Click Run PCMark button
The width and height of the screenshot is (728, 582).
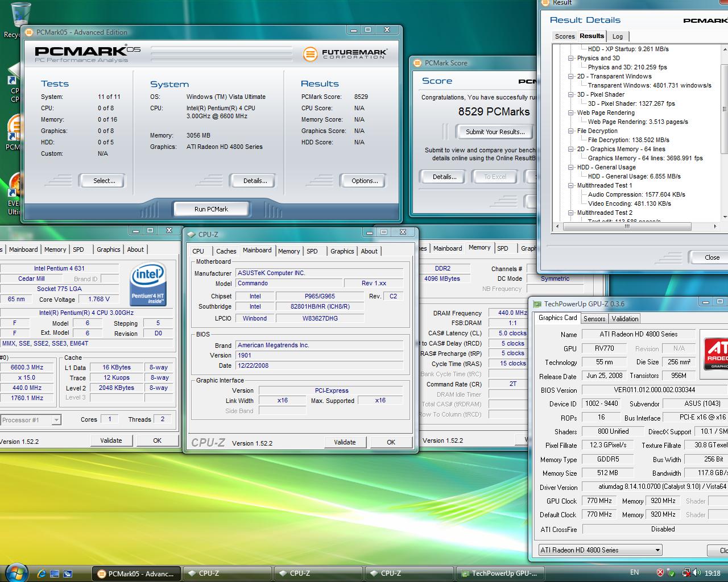click(211, 209)
